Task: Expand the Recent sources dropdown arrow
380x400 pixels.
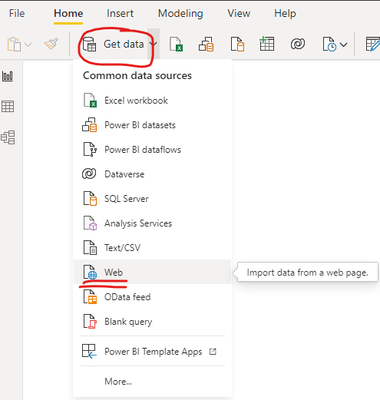Action: [x=344, y=44]
